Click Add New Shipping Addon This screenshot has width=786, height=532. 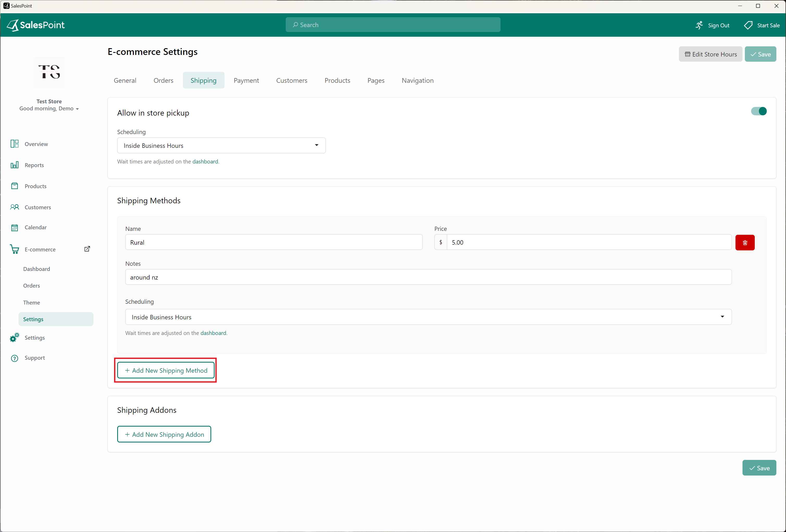click(x=164, y=434)
